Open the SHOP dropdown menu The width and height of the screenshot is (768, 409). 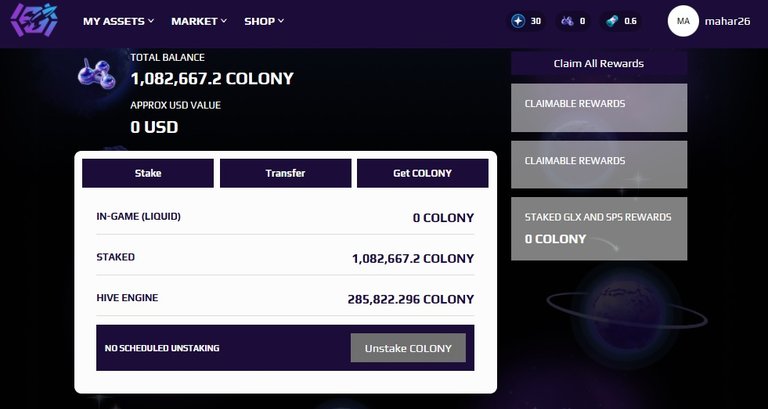point(264,21)
